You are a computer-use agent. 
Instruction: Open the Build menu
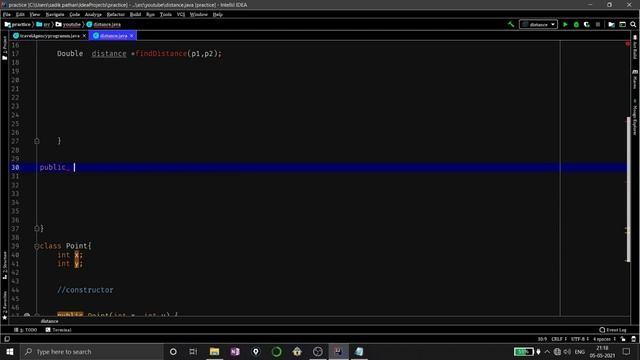click(x=135, y=14)
